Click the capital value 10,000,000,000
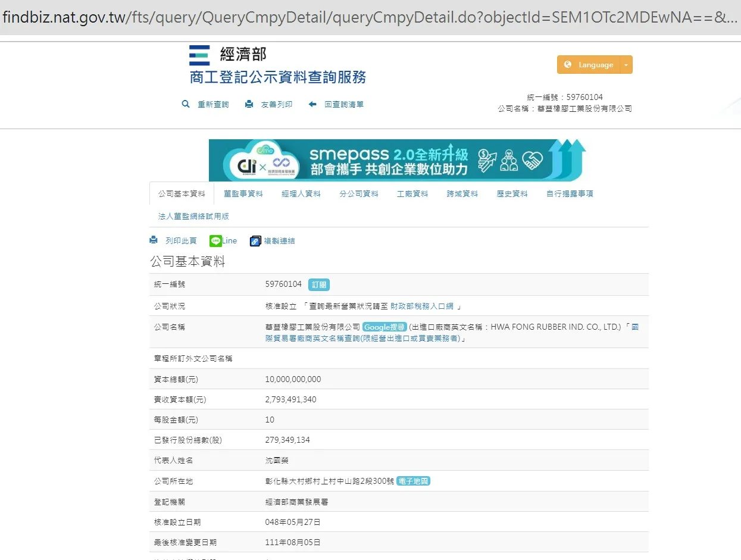741x560 pixels. point(293,379)
